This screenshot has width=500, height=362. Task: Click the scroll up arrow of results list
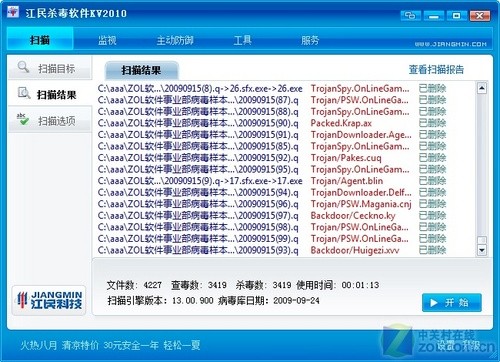482,88
